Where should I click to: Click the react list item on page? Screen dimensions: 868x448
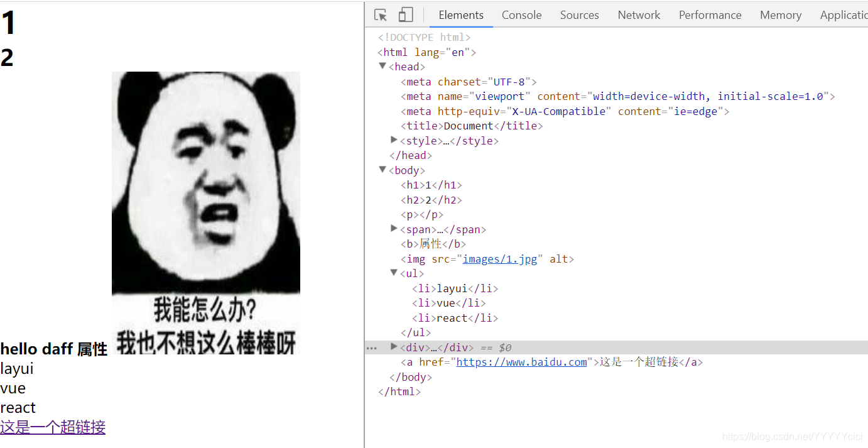coord(18,408)
